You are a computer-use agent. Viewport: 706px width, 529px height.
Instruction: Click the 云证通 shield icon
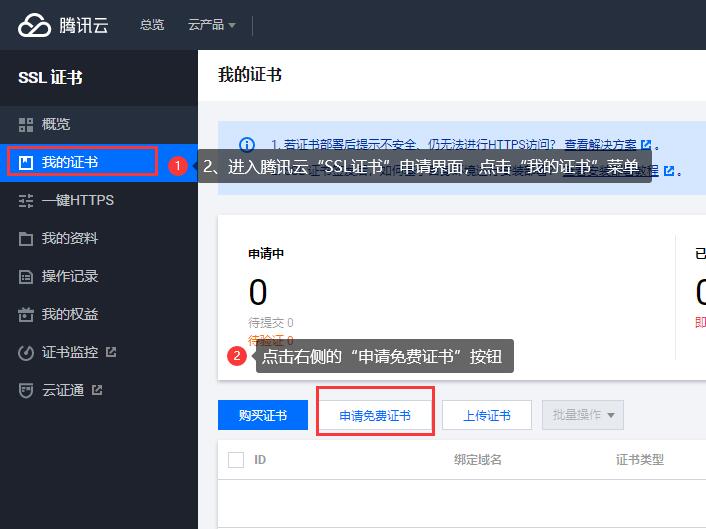click(26, 390)
